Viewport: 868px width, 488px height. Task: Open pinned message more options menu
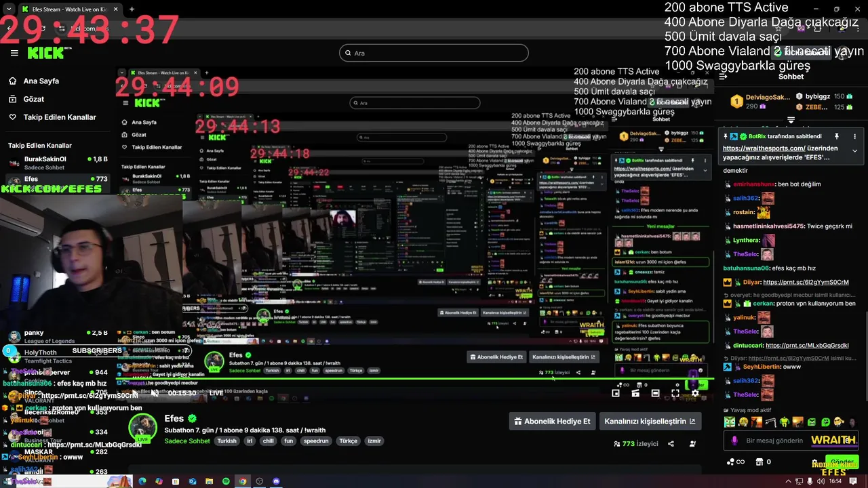[853, 136]
